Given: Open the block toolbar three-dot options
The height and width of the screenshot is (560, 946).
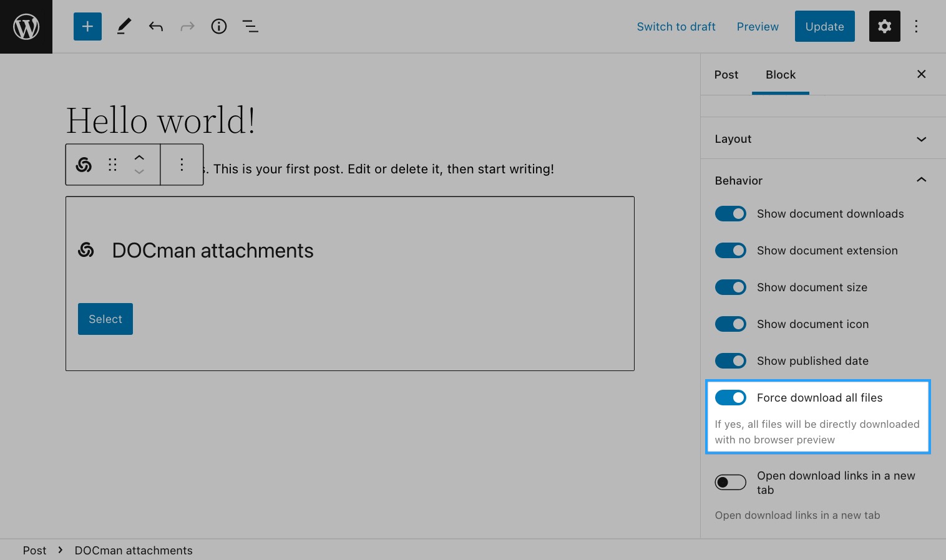Looking at the screenshot, I should click(x=182, y=165).
